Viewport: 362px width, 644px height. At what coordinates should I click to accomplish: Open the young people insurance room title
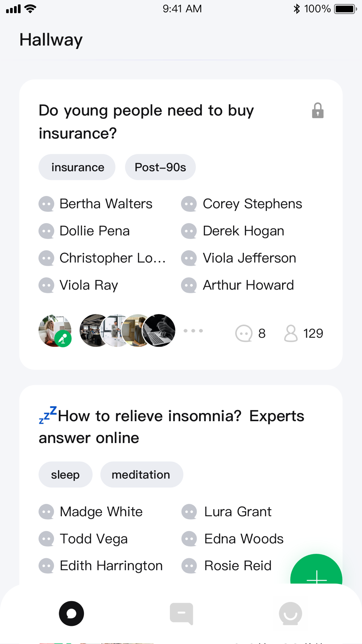[x=147, y=122]
